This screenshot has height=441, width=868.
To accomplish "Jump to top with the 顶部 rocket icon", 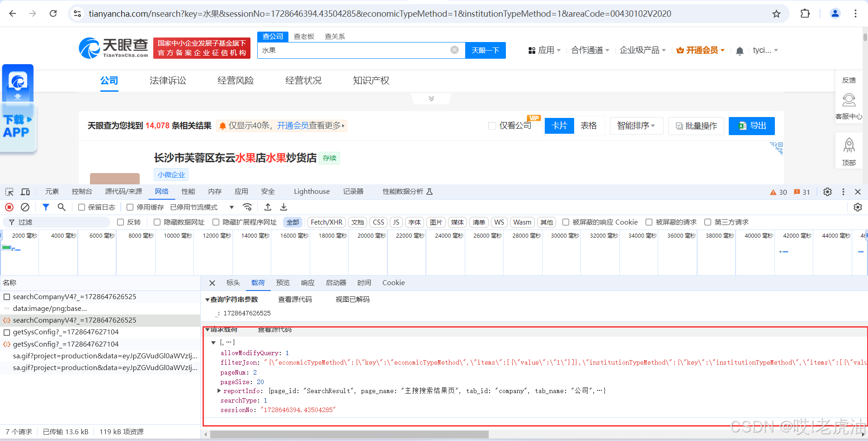I will coord(849,151).
